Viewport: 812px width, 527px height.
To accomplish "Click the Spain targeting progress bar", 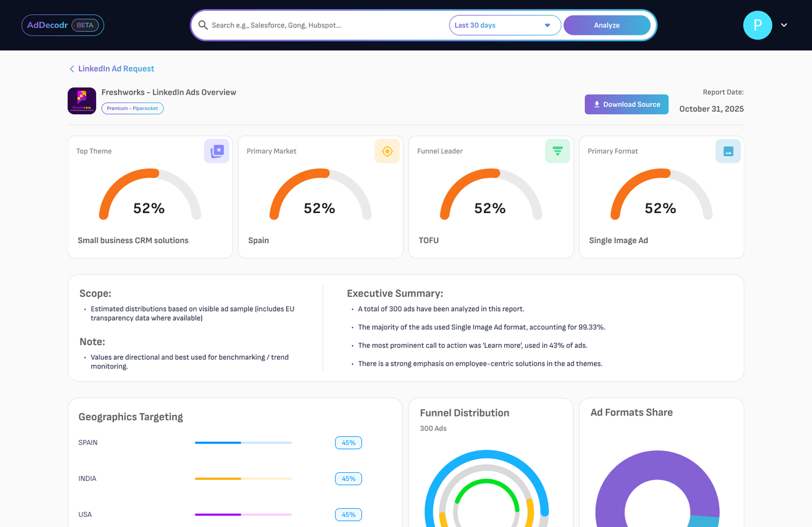I will pyautogui.click(x=243, y=442).
